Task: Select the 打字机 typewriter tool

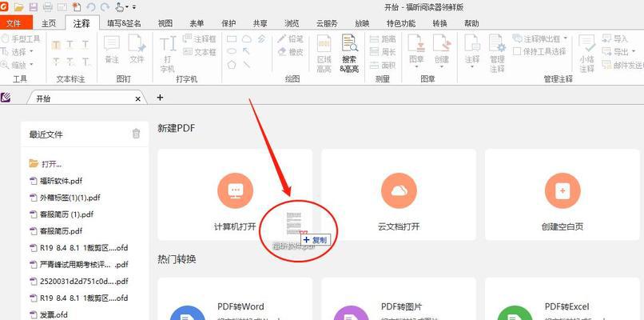Action: click(x=168, y=54)
